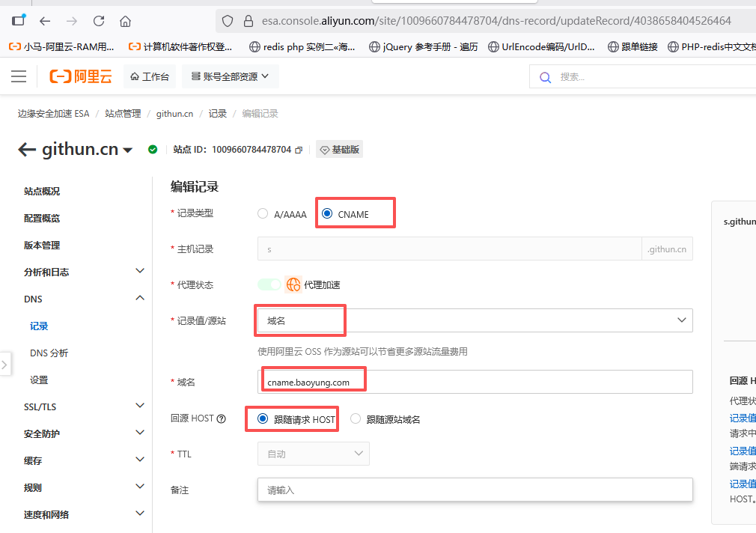Open the hamburger menu beside Aliyun logo
756x533 pixels.
point(19,76)
